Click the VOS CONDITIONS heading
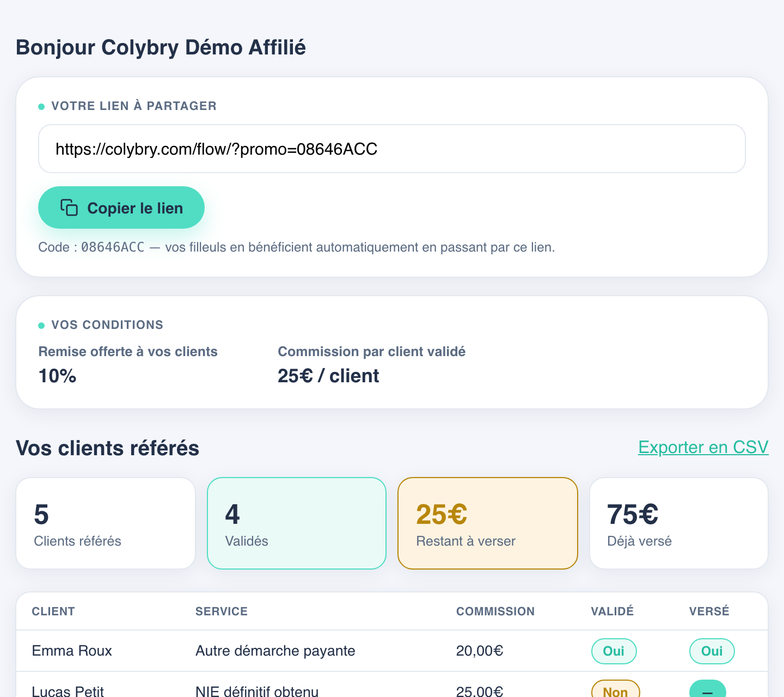The height and width of the screenshot is (697, 784). tap(107, 325)
